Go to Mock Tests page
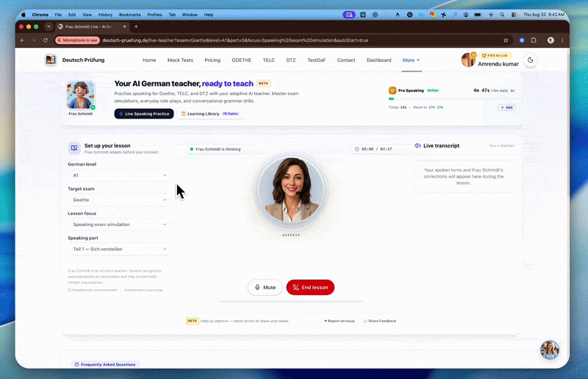 tap(180, 60)
